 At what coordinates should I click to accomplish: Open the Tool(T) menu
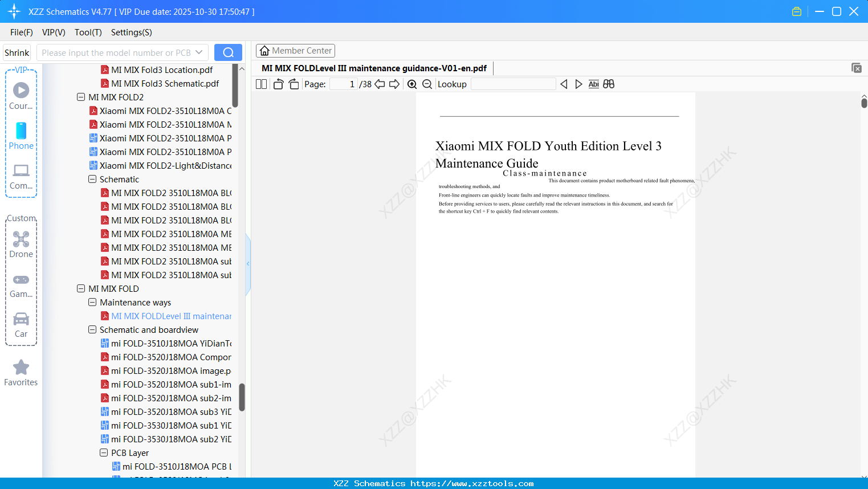click(x=88, y=32)
